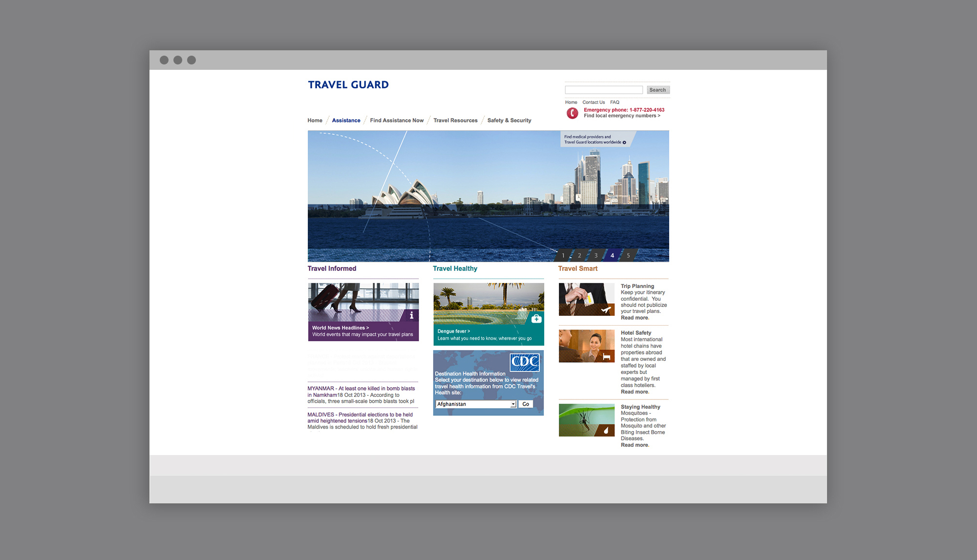Click the red emergency phone icon
Viewport: 977px width, 560px height.
572,113
